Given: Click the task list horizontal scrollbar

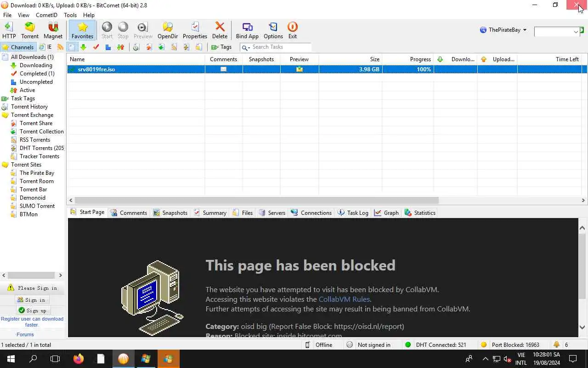Looking at the screenshot, I should (x=256, y=201).
